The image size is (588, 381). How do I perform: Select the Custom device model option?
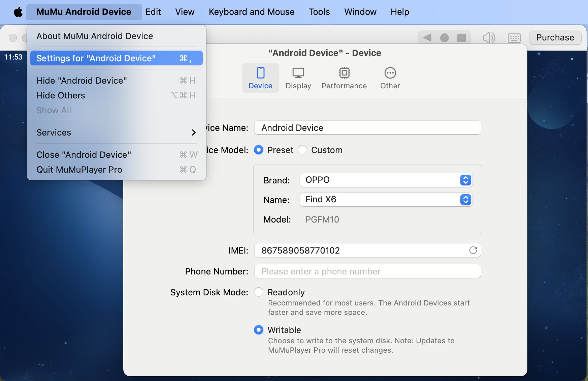coord(302,150)
